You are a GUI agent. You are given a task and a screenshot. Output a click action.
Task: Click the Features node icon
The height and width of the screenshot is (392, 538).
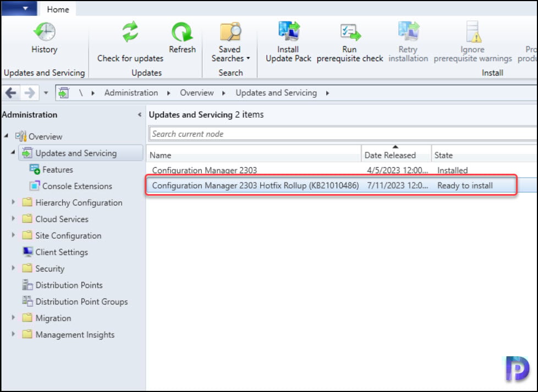point(35,169)
